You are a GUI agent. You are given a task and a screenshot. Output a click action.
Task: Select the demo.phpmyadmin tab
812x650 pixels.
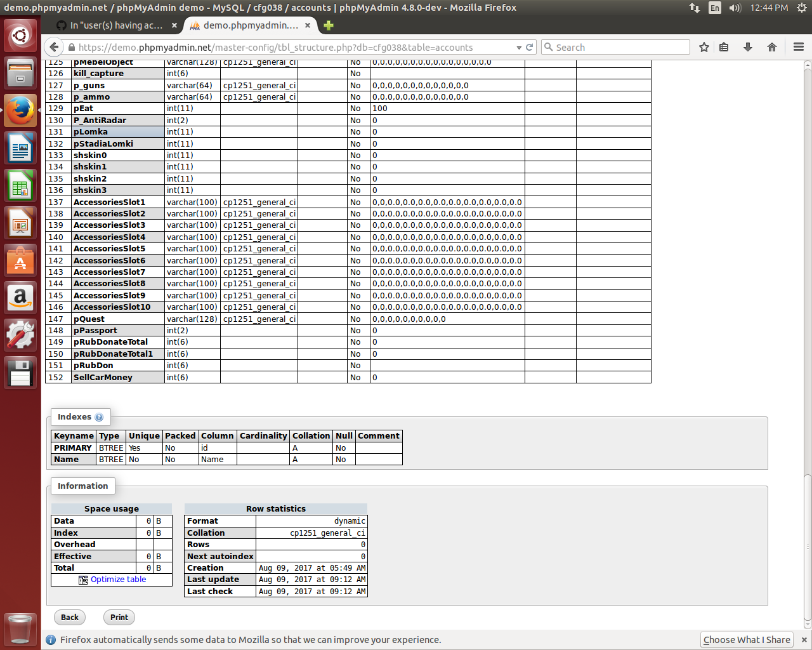[x=250, y=25]
